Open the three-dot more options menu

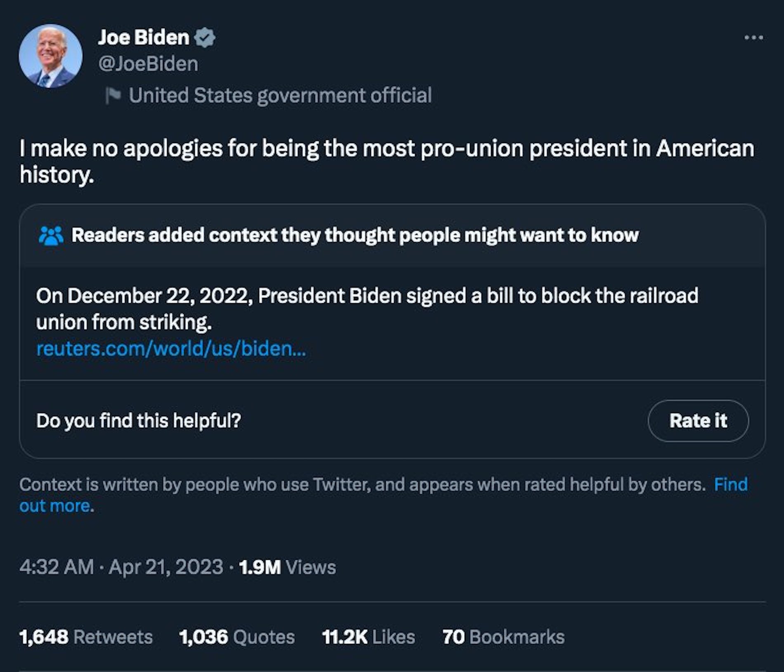[753, 38]
